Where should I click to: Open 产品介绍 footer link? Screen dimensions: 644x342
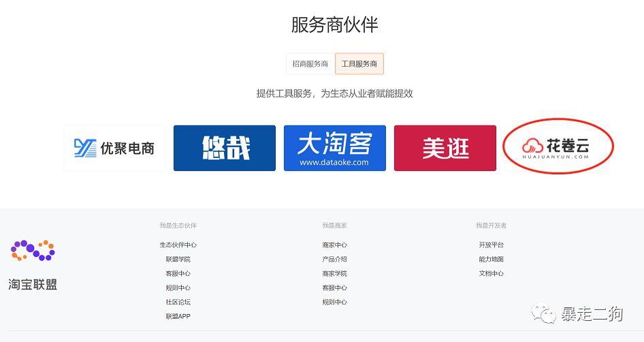click(x=335, y=260)
